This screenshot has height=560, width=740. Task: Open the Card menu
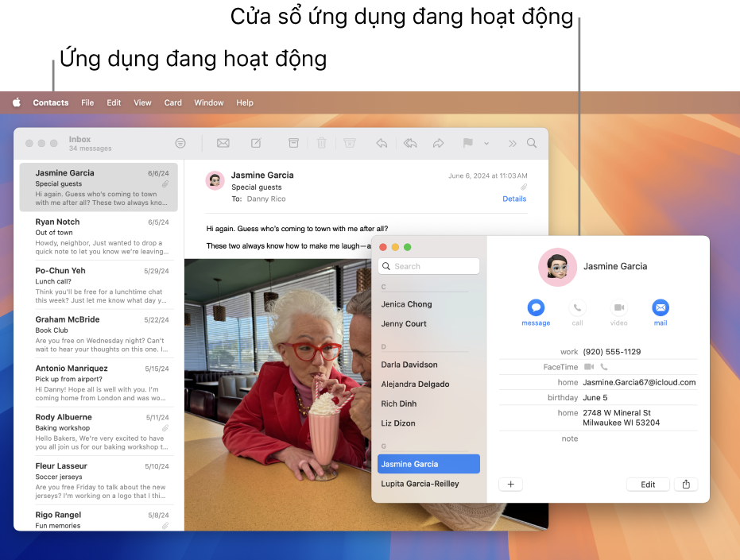coord(172,102)
